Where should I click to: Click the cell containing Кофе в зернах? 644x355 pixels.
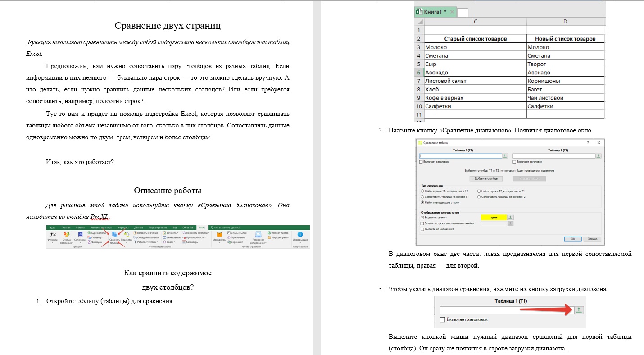pyautogui.click(x=475, y=98)
